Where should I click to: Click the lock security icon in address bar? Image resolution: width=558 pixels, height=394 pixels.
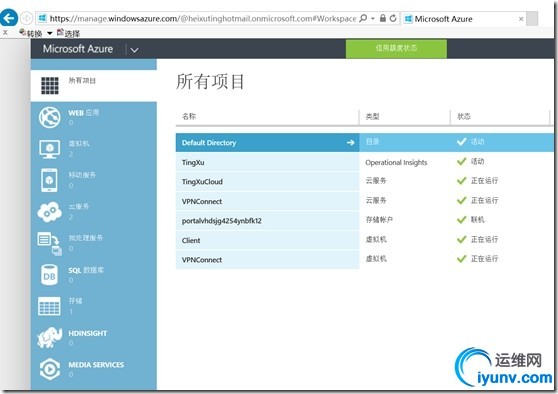383,18
